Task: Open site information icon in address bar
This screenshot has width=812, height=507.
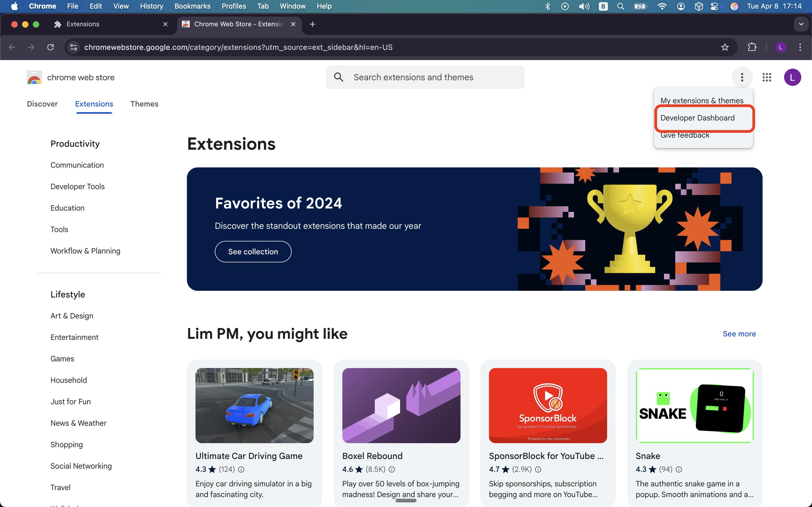Action: pos(74,47)
